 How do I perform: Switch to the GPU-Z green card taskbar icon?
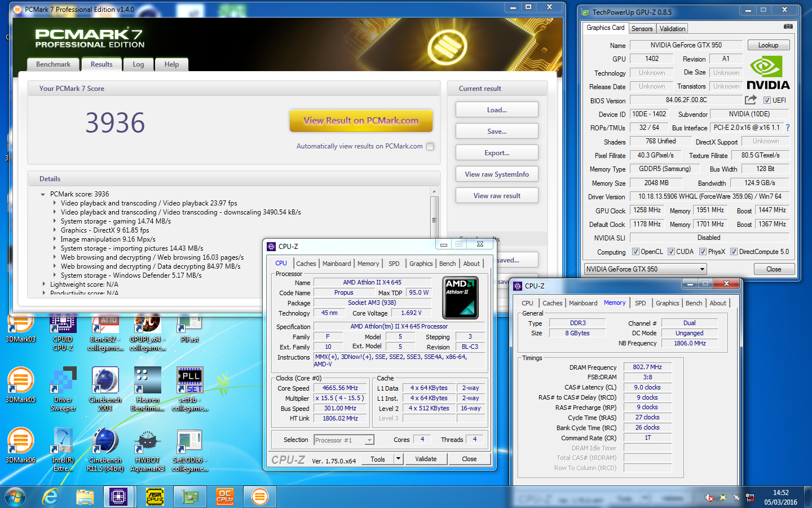tap(190, 497)
